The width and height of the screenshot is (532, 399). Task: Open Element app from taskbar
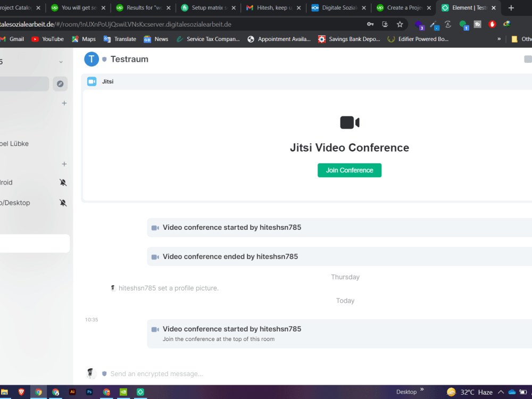coord(140,392)
